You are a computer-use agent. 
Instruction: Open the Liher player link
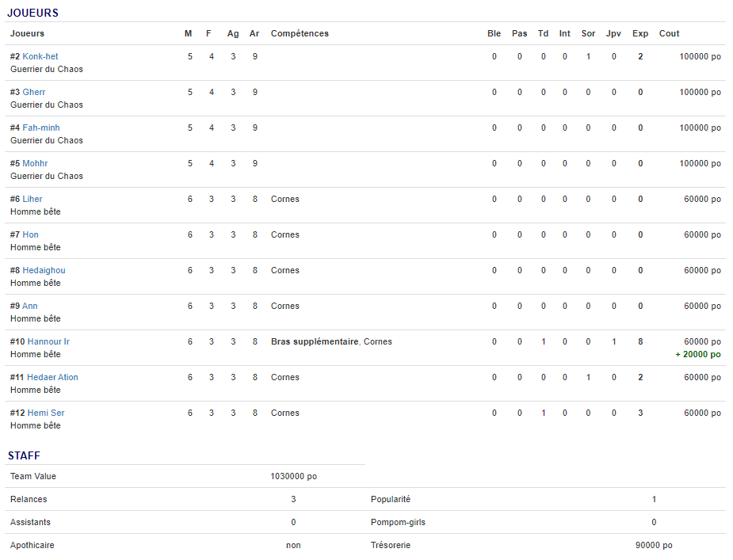coord(32,199)
